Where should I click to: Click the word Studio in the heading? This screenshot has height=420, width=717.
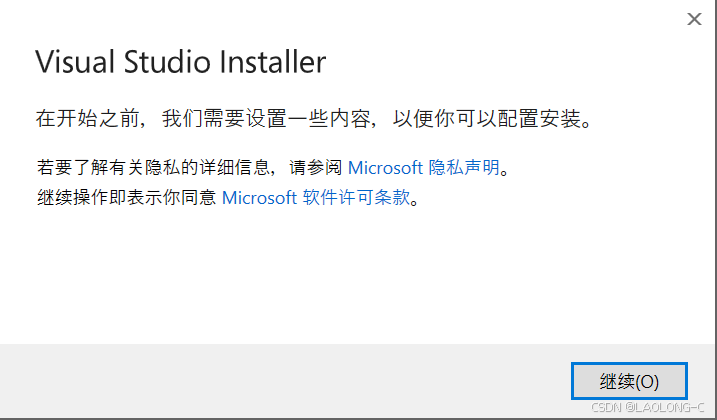pyautogui.click(x=167, y=62)
